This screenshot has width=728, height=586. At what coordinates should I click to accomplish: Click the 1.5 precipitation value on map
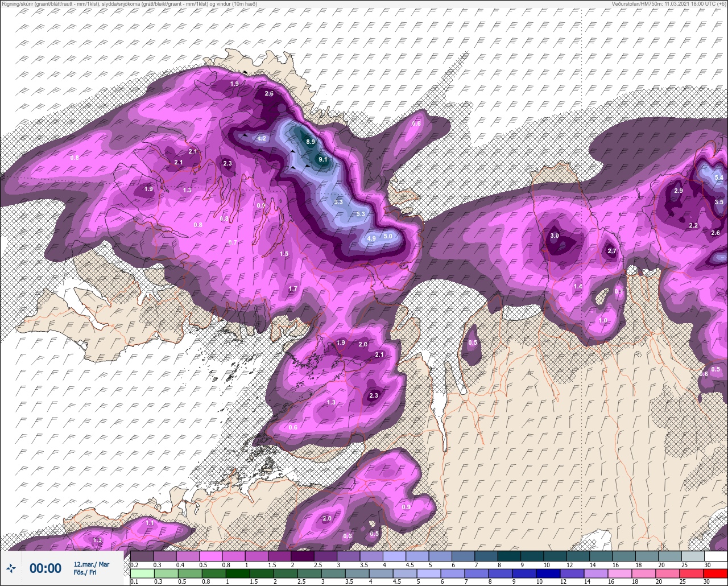pos(284,254)
